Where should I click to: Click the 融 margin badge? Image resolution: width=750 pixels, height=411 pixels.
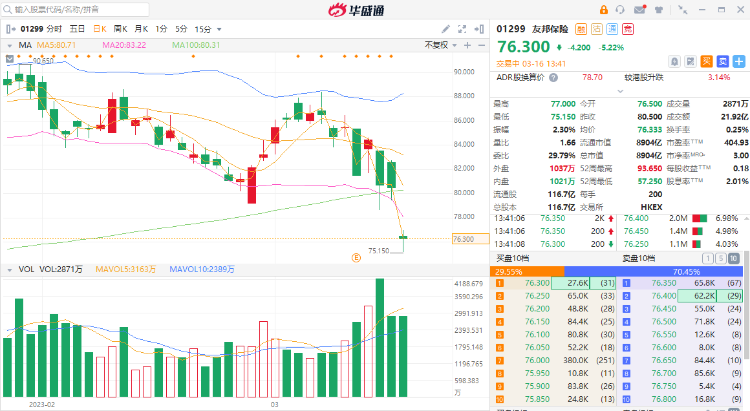[x=581, y=29]
